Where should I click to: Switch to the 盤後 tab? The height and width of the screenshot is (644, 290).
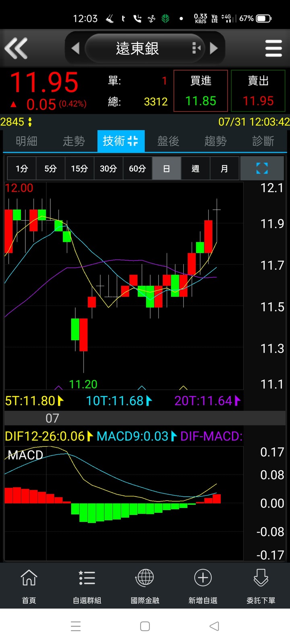point(168,141)
